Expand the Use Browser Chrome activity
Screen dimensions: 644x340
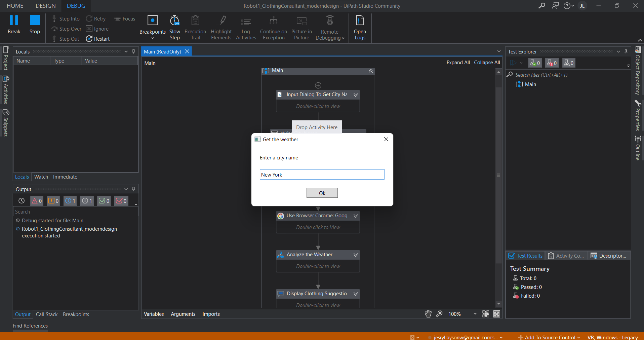pos(356,216)
